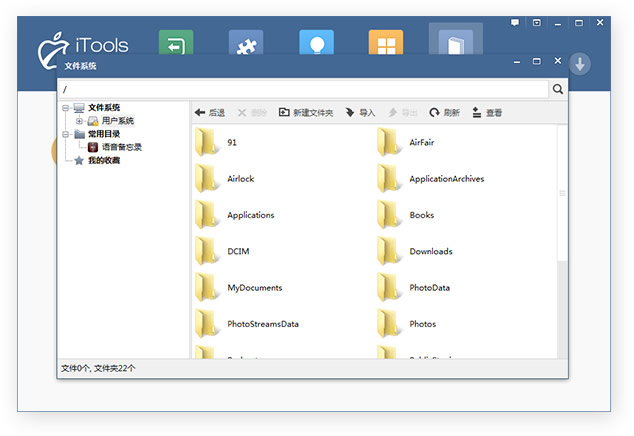Go back with the 后退 button
Screen dimensions: 634x436
point(209,112)
